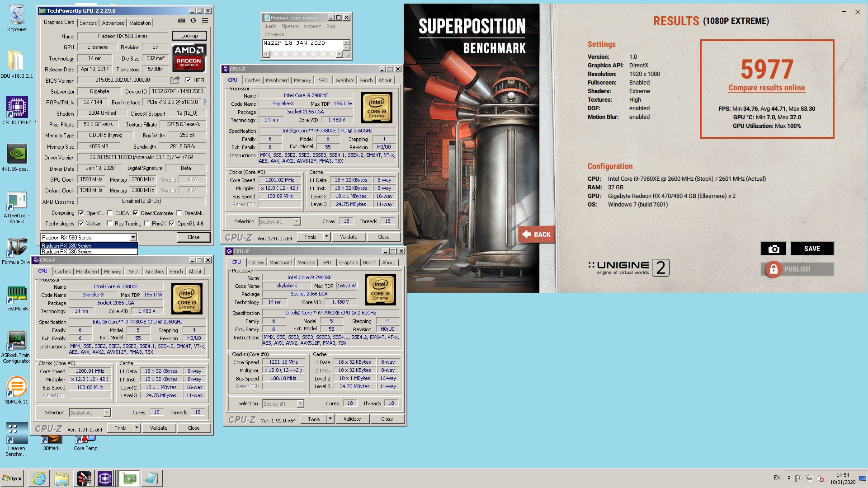Toggle CUDA checkbox
The width and height of the screenshot is (868, 488).
[110, 213]
